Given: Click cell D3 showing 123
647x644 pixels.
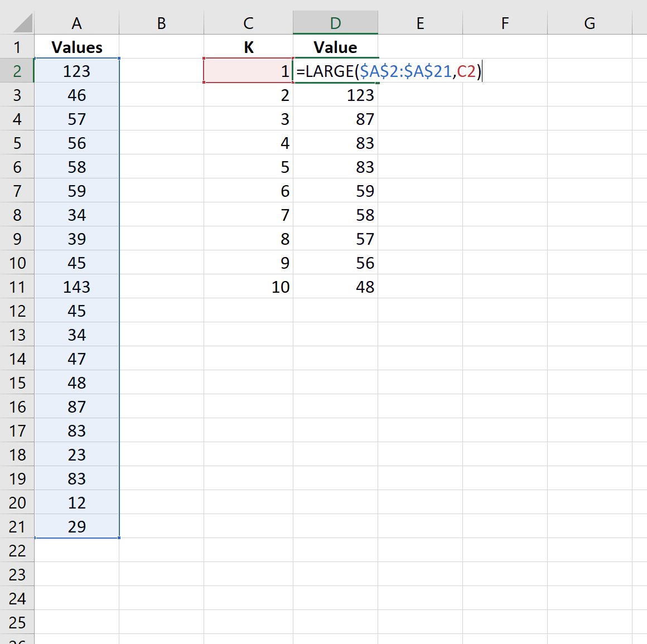Looking at the screenshot, I should click(335, 94).
